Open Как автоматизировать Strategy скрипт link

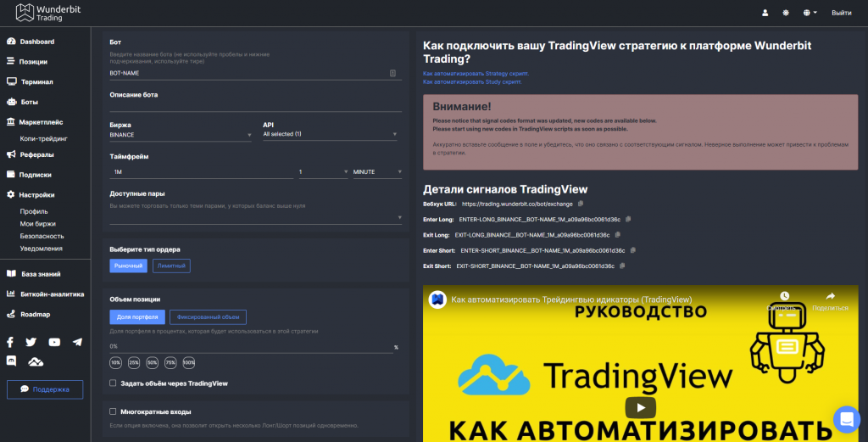pyautogui.click(x=476, y=73)
